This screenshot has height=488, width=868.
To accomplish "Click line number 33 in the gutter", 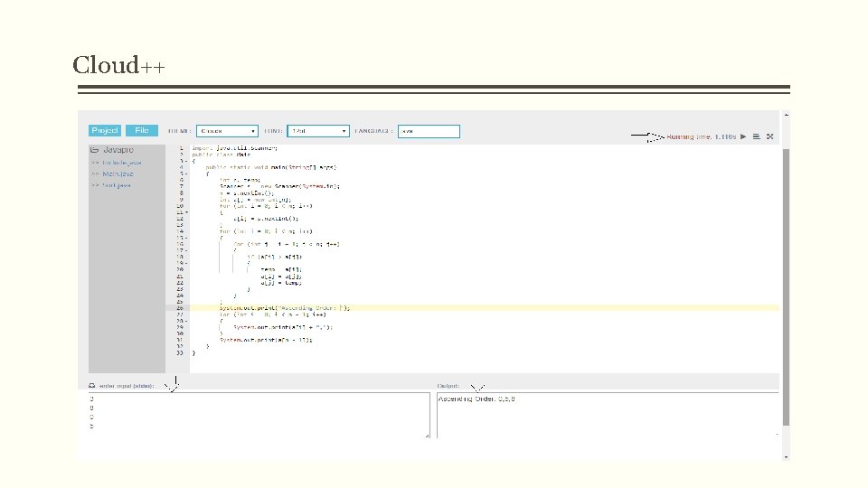I will 179,352.
